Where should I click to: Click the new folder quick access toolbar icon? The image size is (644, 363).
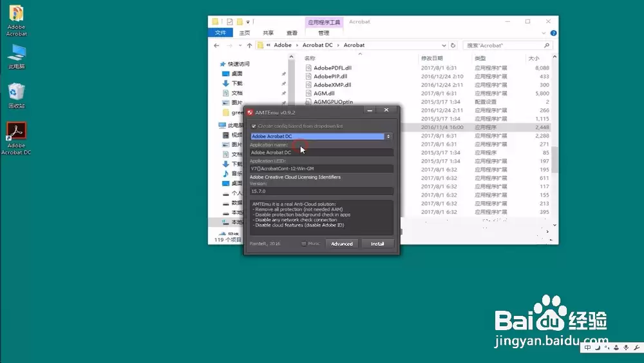coord(240,22)
